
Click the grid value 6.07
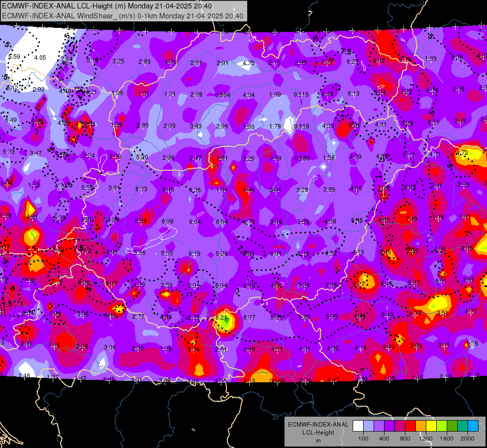tap(249, 318)
